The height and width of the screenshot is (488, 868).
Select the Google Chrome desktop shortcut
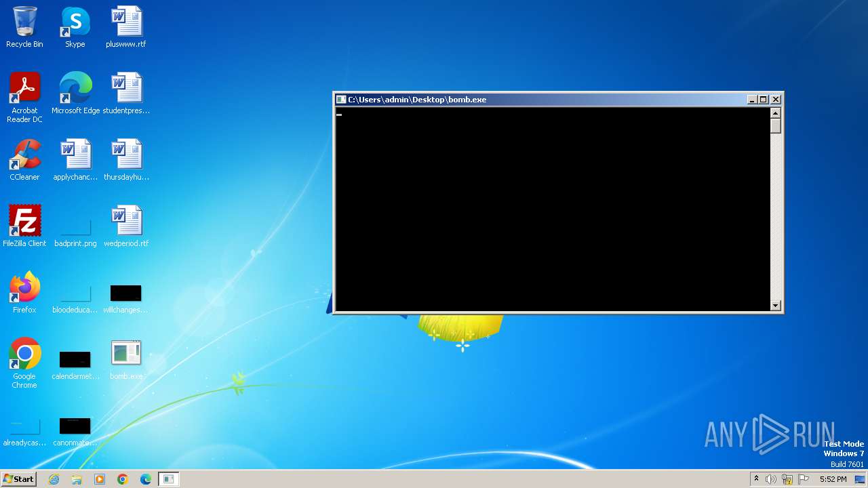coord(24,363)
